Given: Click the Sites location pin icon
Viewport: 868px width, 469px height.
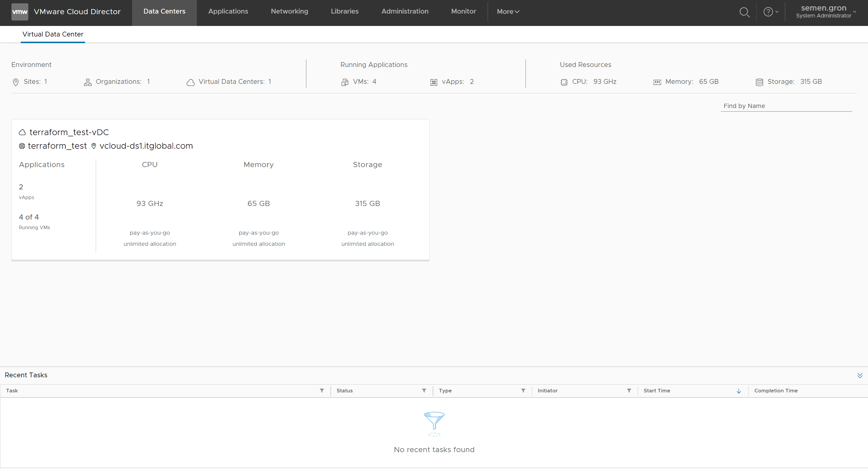Looking at the screenshot, I should click(x=15, y=82).
